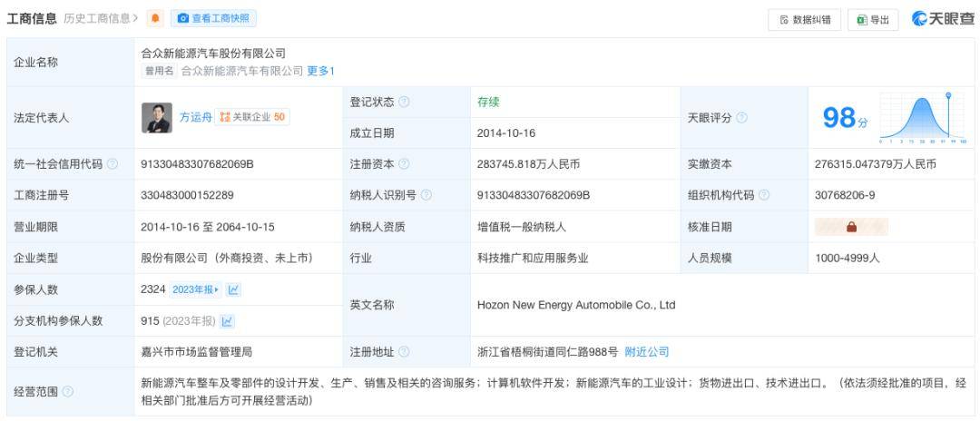Click the 数据纠错 button
This screenshot has width=980, height=421.
tap(804, 20)
